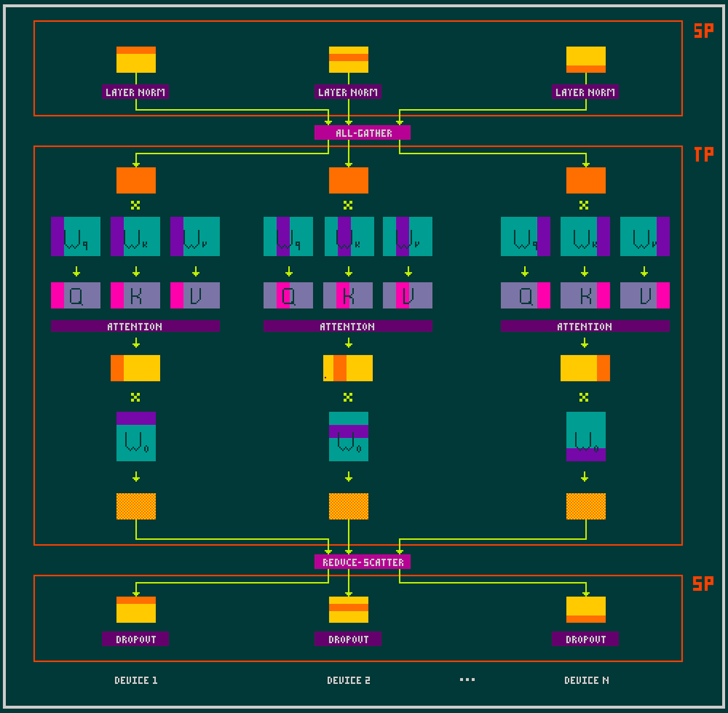The width and height of the screenshot is (728, 713).
Task: Select the V block in Device 1 column
Action: point(195,295)
